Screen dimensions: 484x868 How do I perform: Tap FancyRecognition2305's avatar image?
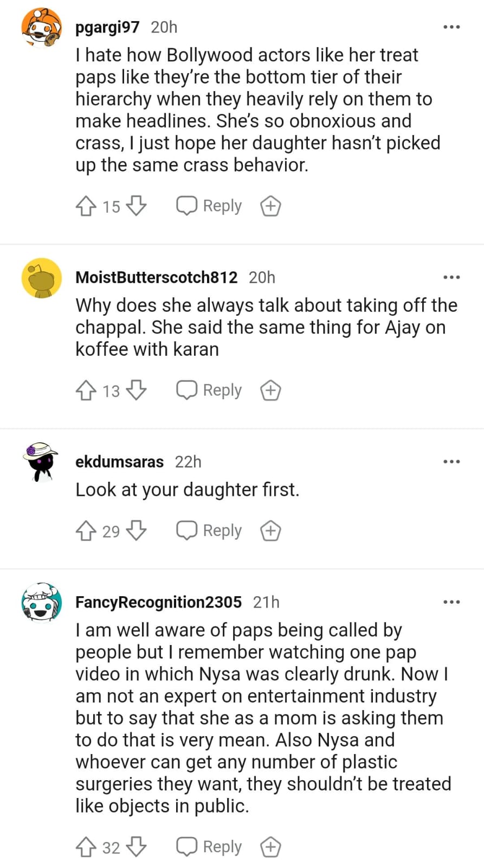pyautogui.click(x=41, y=602)
